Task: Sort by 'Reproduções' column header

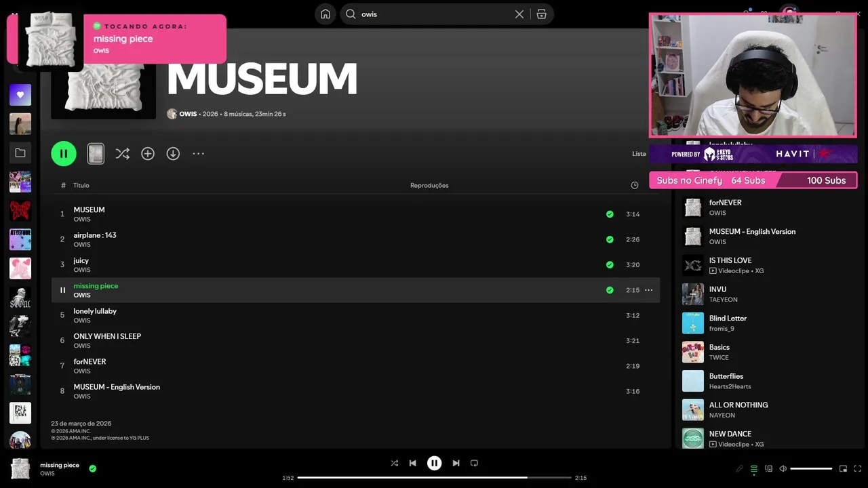Action: click(x=429, y=185)
